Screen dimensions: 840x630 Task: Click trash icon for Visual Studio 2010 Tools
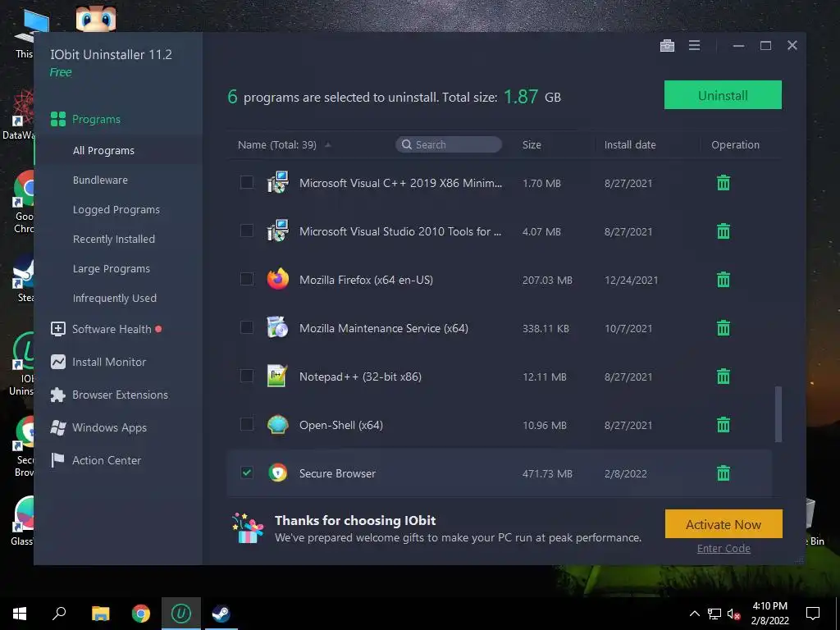[724, 231]
